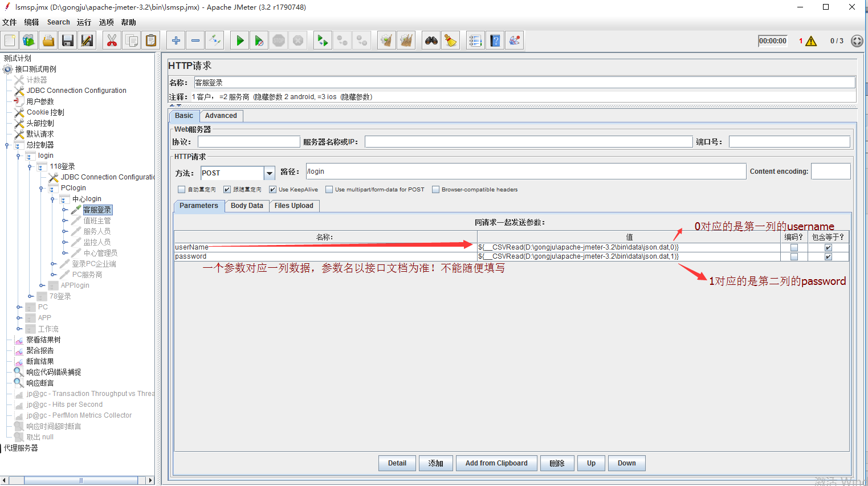This screenshot has width=868, height=486.
Task: Click the Toggle element state icon
Action: pyautogui.click(x=215, y=40)
